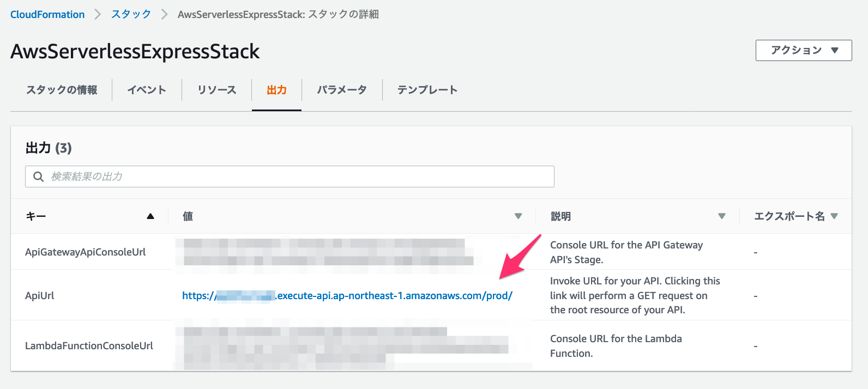The image size is (868, 389).
Task: Click the search magnifier icon in outputs filter
Action: click(38, 177)
